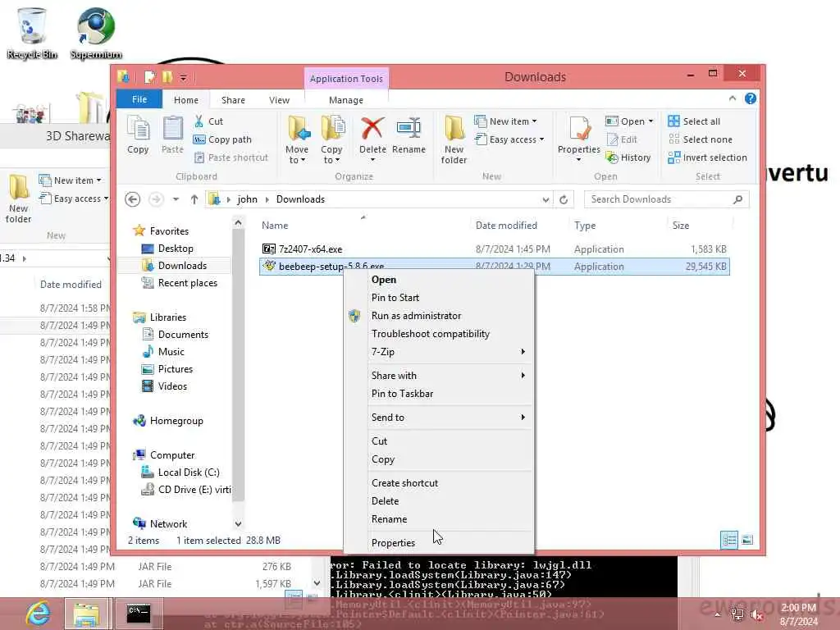
Task: Switch to the Manage ribbon tab
Action: click(x=346, y=100)
